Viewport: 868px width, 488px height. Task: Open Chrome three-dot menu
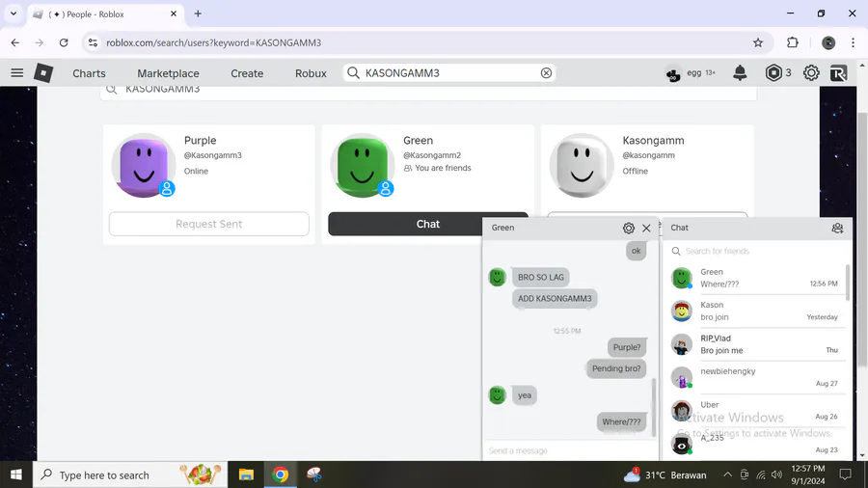854,42
